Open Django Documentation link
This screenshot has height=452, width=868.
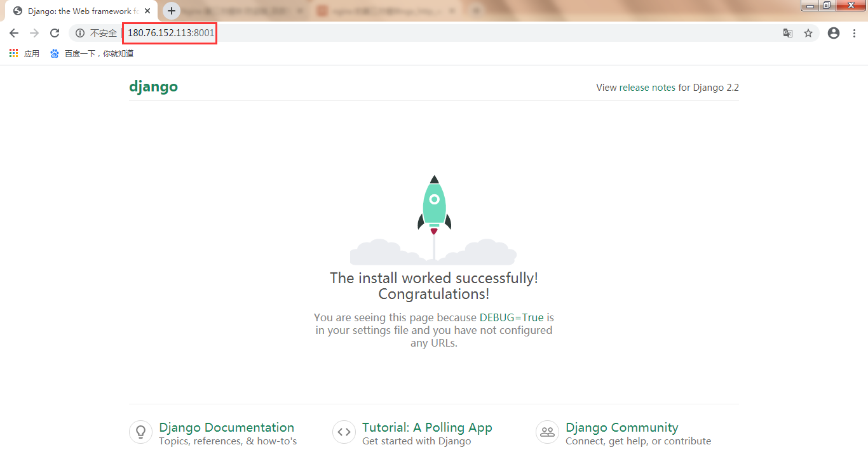tap(227, 427)
